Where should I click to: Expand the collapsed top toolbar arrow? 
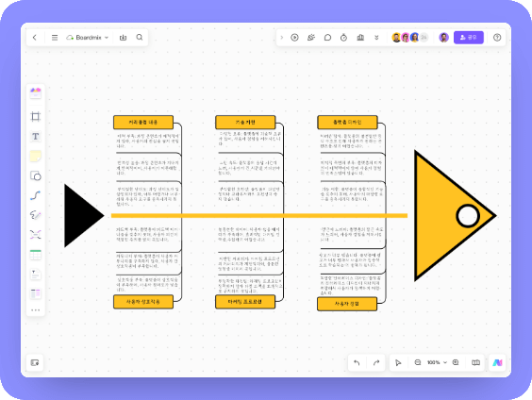pyautogui.click(x=281, y=38)
